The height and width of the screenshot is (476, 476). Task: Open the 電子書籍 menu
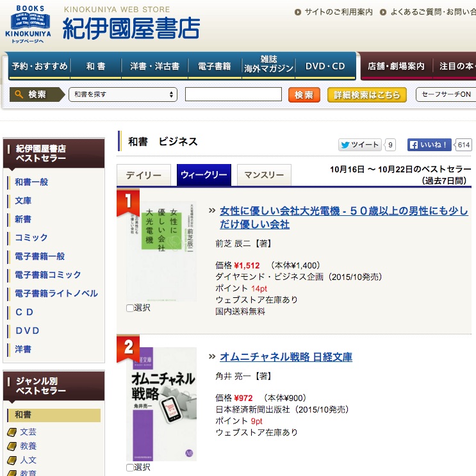tap(215, 66)
